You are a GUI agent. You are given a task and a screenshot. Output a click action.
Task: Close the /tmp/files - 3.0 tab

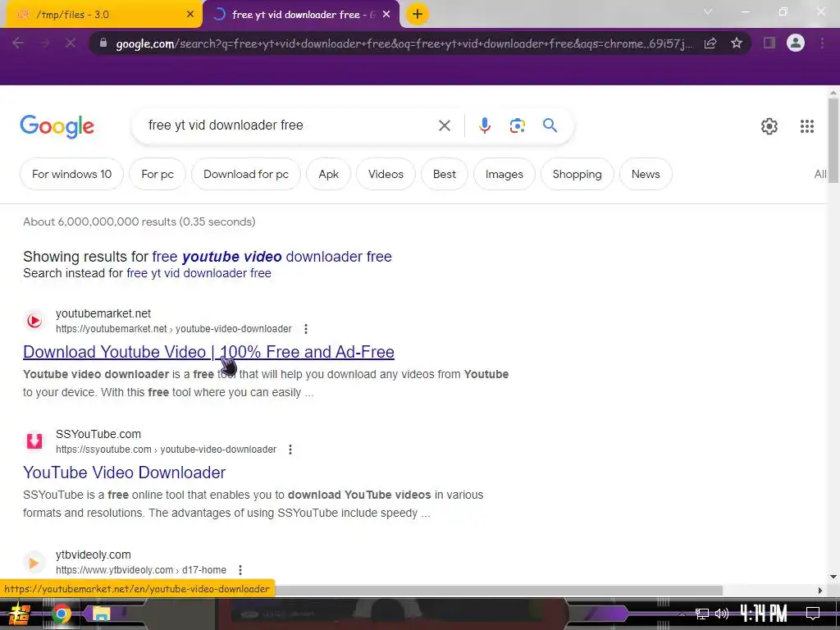click(x=190, y=15)
